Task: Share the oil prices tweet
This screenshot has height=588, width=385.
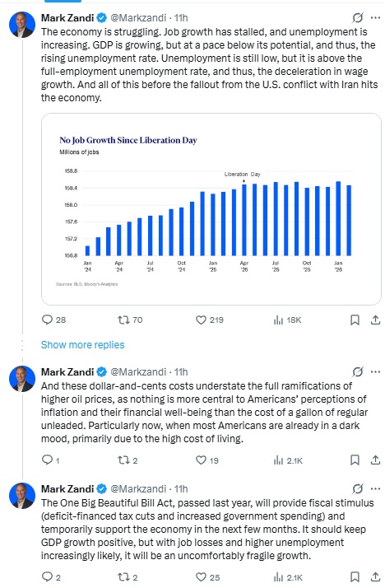Action: 375,460
